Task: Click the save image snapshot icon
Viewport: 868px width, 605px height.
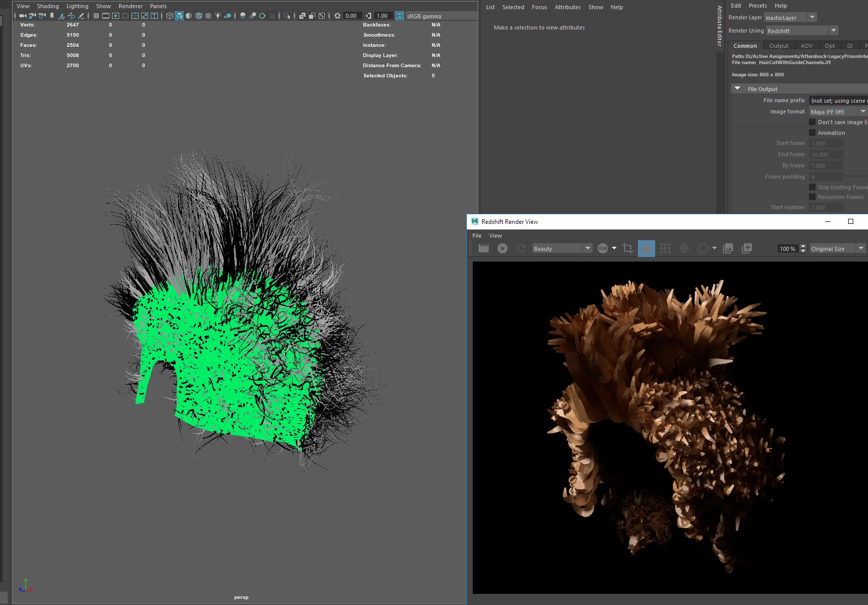Action: [728, 248]
